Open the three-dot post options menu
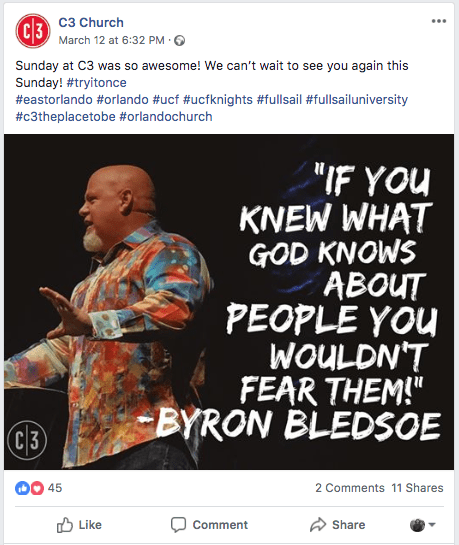This screenshot has height=545, width=459. (x=439, y=21)
